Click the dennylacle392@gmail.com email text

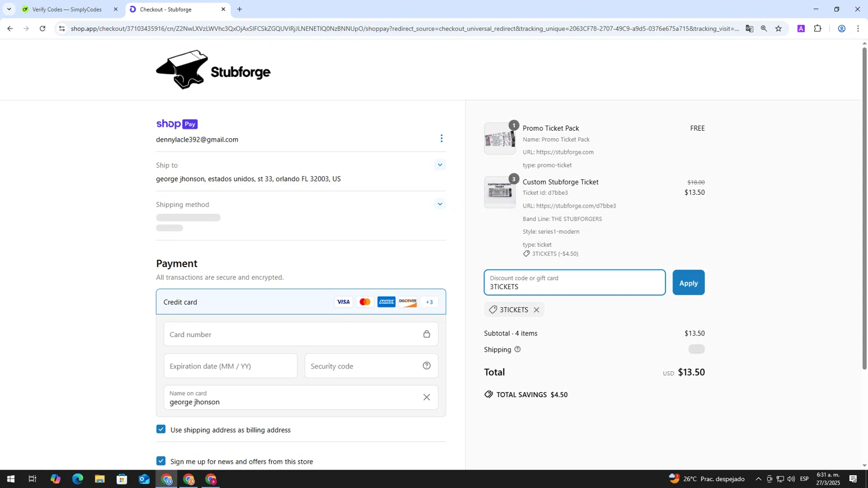[197, 139]
